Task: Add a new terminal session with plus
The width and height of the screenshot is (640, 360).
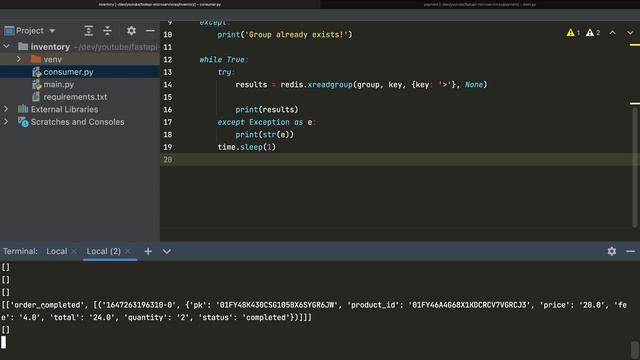Action: 148,251
